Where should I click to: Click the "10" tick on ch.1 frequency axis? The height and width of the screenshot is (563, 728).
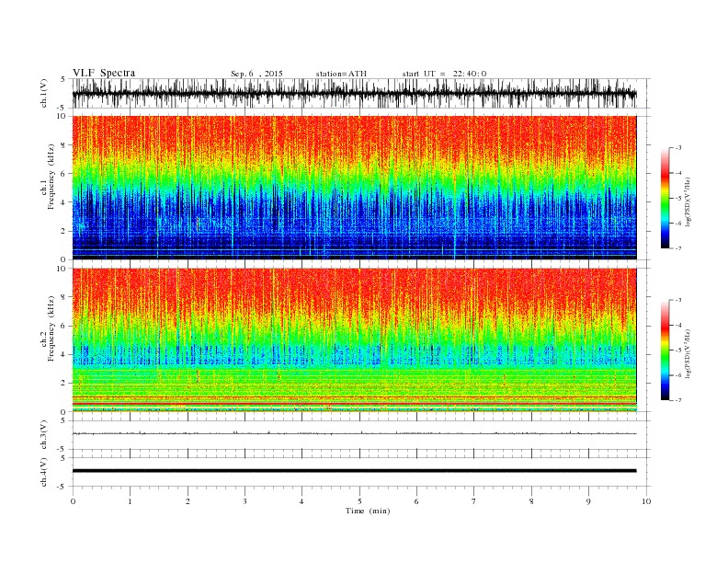pos(61,116)
